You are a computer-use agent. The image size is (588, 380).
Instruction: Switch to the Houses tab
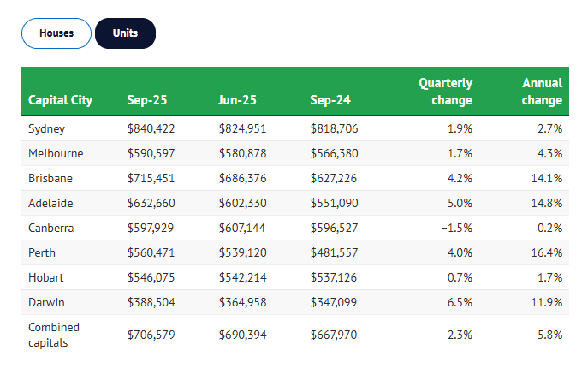(x=56, y=33)
